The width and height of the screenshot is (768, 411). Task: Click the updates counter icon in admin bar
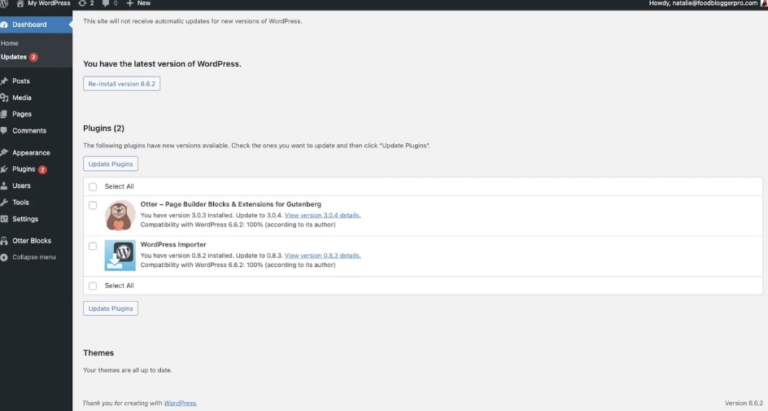[86, 4]
